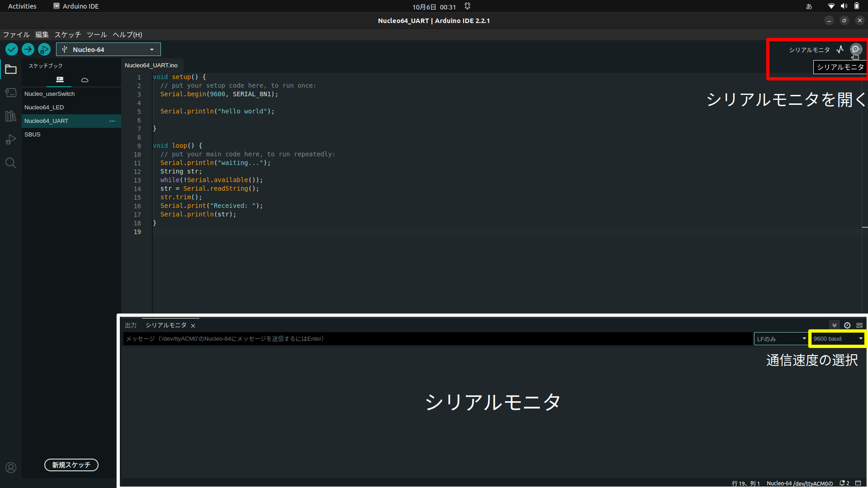Image resolution: width=868 pixels, height=488 pixels.
Task: Click the while(!Serial.available()) line
Action: 212,180
